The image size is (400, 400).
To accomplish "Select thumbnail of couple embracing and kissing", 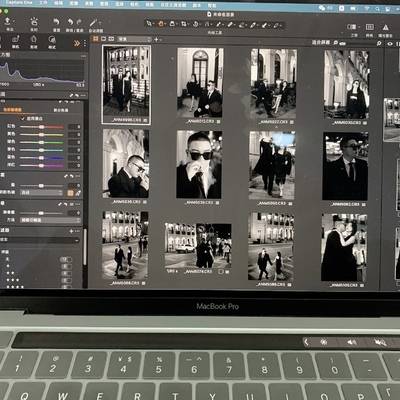I will pyautogui.click(x=344, y=248).
